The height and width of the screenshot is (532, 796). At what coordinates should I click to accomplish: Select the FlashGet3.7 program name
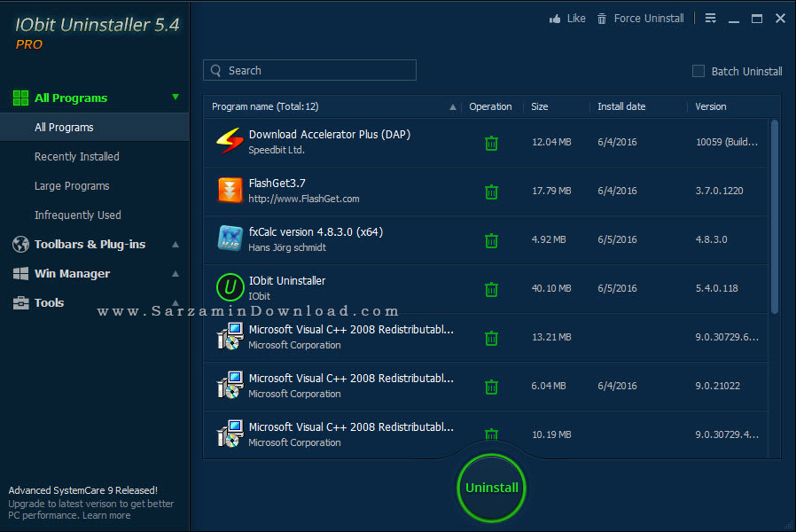(277, 184)
